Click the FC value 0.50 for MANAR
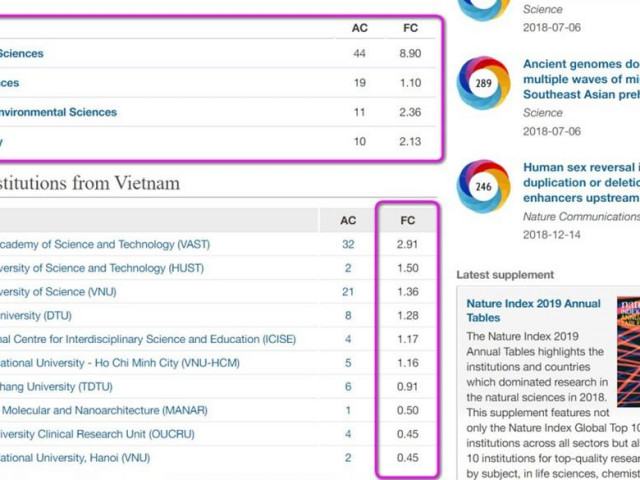Viewport: 640px width, 480px height. point(407,410)
